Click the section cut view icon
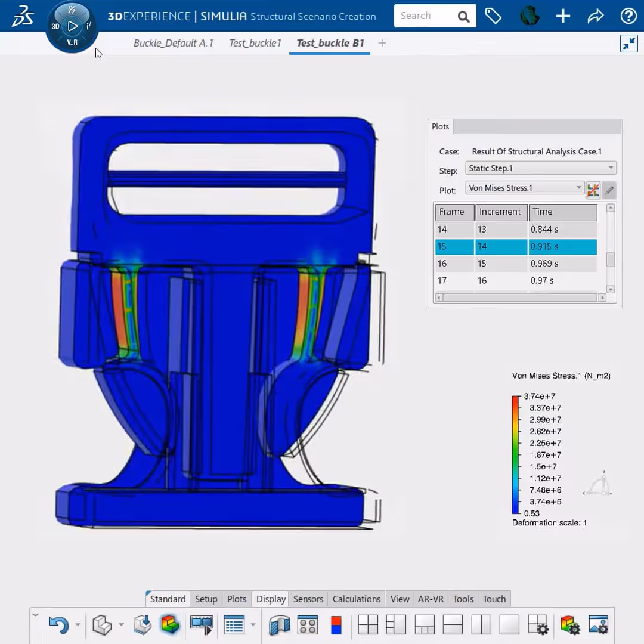 (280, 625)
